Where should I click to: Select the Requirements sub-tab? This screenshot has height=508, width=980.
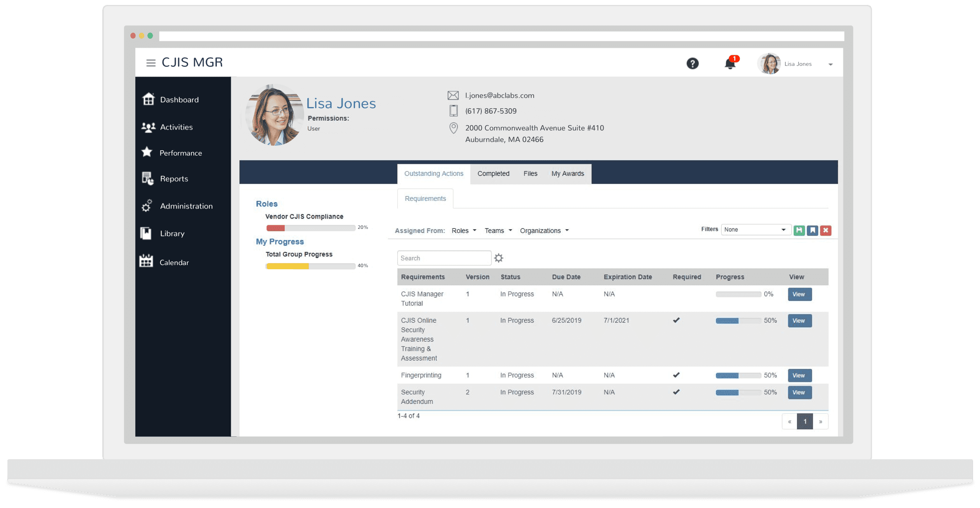425,198
